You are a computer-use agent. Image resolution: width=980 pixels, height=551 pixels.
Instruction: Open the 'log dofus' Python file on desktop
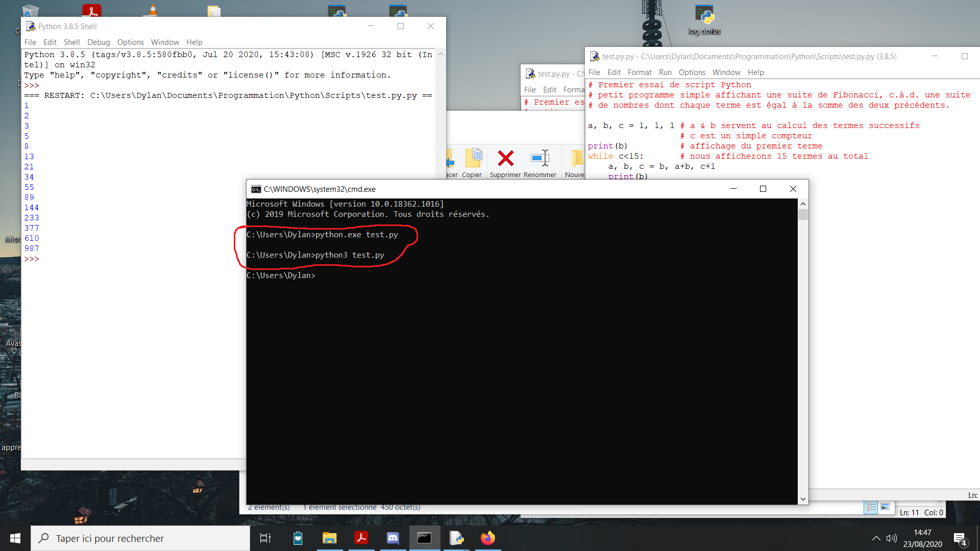coord(705,15)
